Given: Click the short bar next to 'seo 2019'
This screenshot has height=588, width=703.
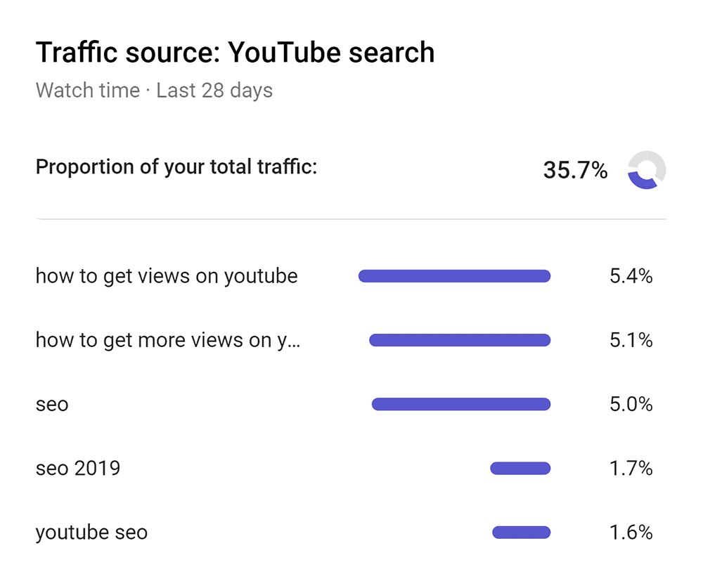Looking at the screenshot, I should click(520, 469).
